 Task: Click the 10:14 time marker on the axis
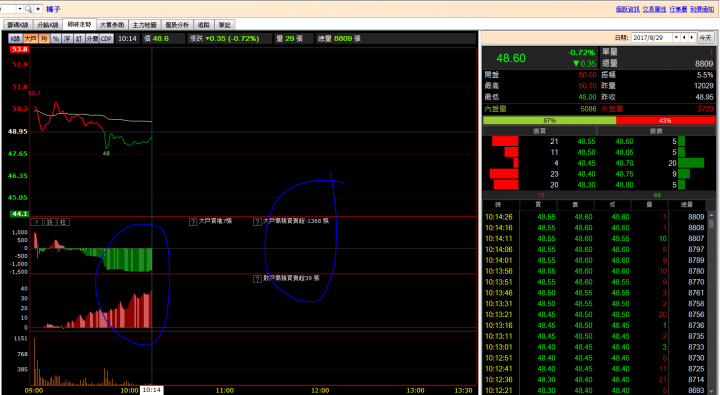click(152, 390)
